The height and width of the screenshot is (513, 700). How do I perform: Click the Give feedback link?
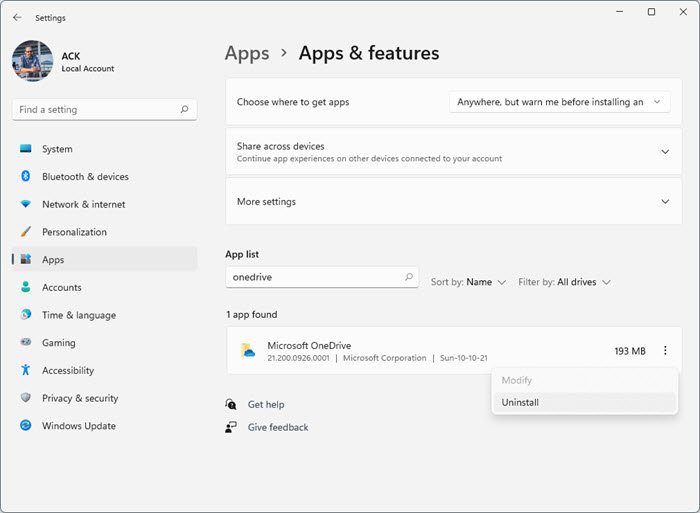278,427
